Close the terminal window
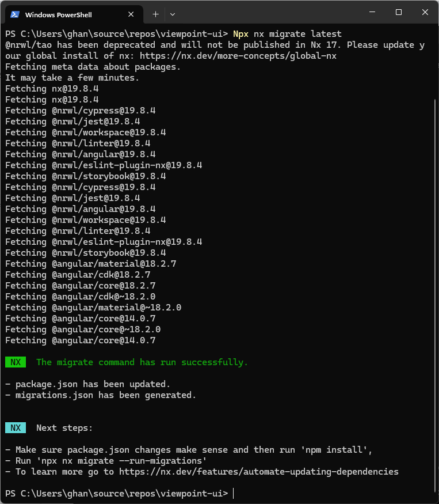Screen dimensions: 439x504 point(425,12)
